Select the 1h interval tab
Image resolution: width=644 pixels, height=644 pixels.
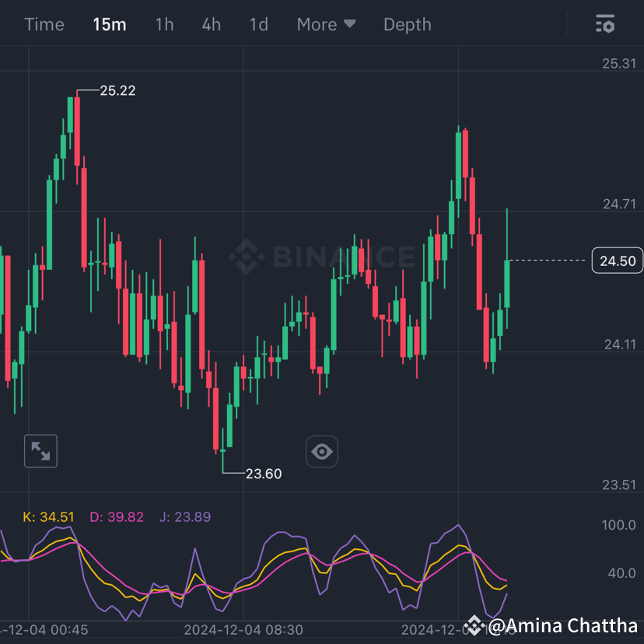164,24
